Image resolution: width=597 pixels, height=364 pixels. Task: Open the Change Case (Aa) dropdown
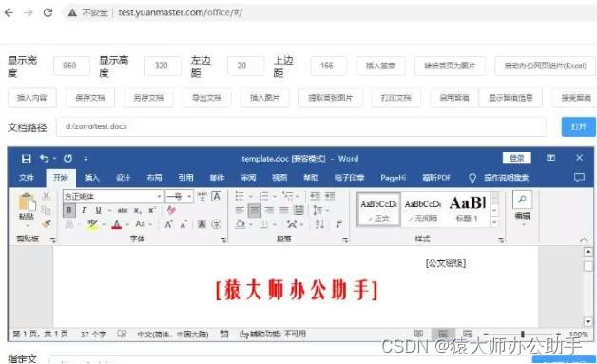pyautogui.click(x=143, y=224)
